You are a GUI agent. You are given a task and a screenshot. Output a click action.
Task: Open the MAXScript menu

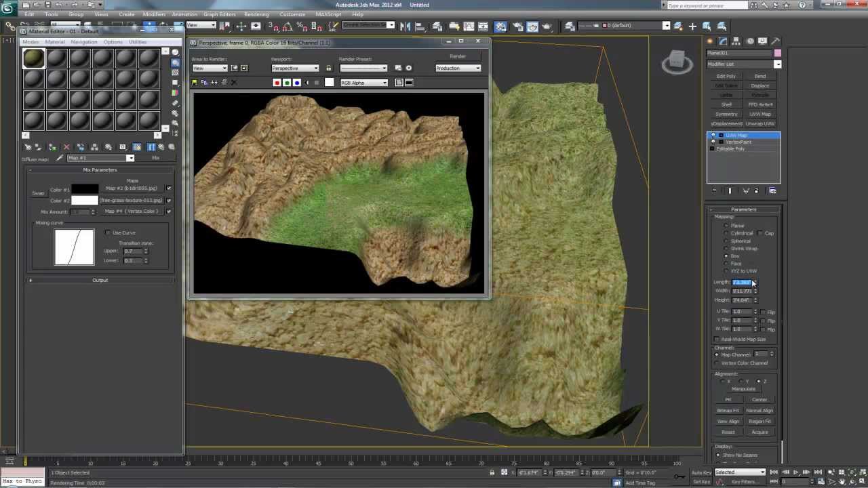tap(328, 14)
